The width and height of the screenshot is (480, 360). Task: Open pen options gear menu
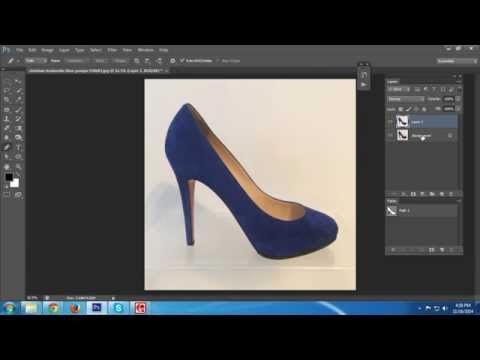tap(173, 61)
